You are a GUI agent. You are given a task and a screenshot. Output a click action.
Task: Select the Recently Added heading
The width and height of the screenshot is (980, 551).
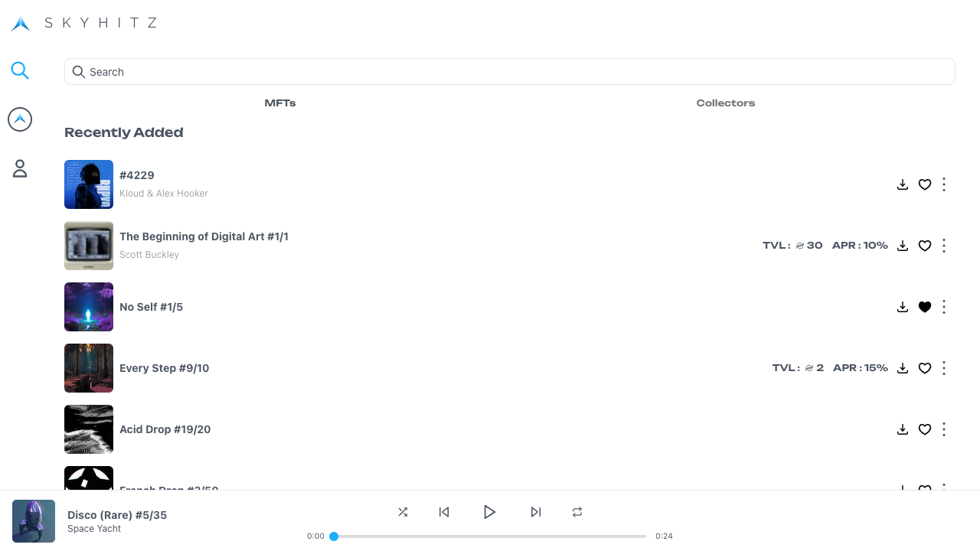pyautogui.click(x=124, y=132)
